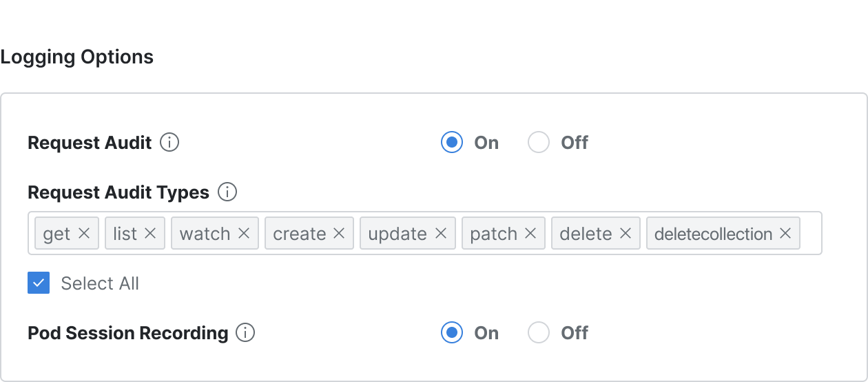Click the Request Audit Types info icon
The height and width of the screenshot is (382, 868).
(227, 192)
